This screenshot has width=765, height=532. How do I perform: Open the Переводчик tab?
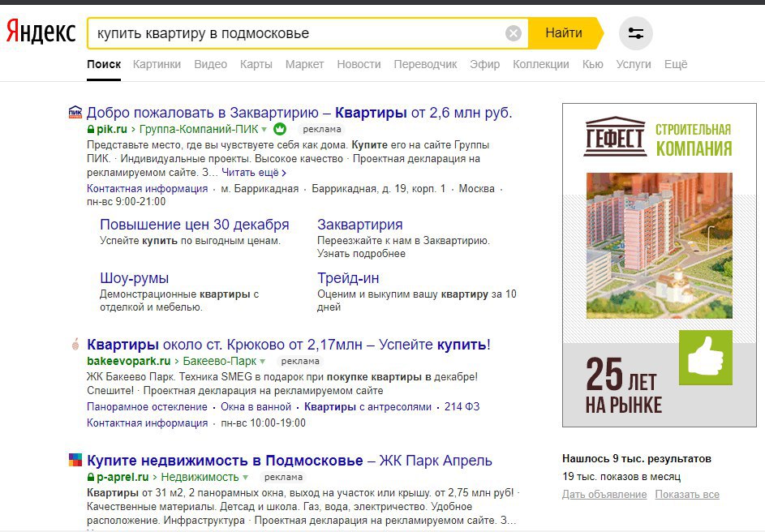(425, 64)
